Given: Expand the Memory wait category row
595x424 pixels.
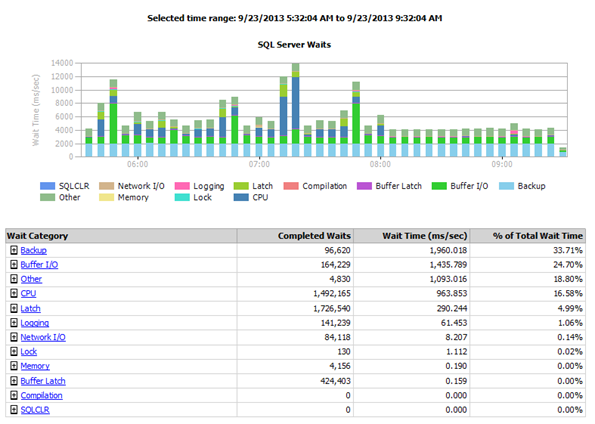Looking at the screenshot, I should click(x=14, y=366).
